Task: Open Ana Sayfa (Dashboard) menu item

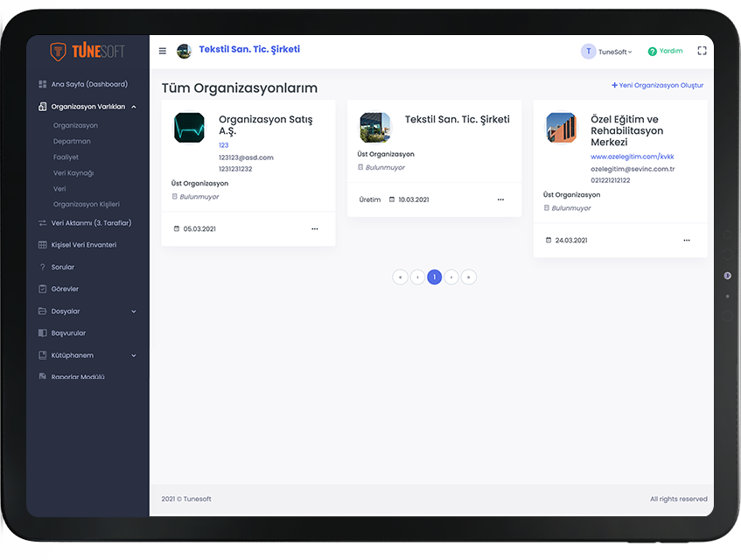Action: click(x=89, y=84)
